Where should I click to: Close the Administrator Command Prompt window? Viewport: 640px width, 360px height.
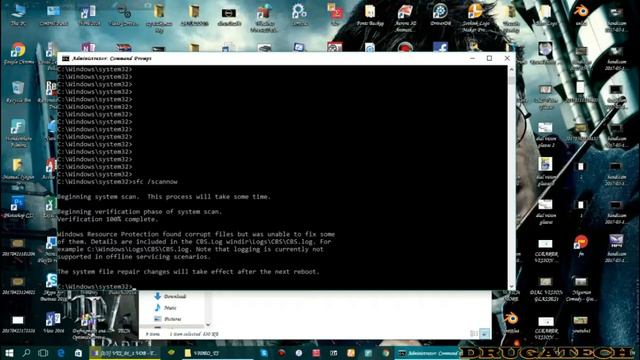pyautogui.click(x=507, y=58)
